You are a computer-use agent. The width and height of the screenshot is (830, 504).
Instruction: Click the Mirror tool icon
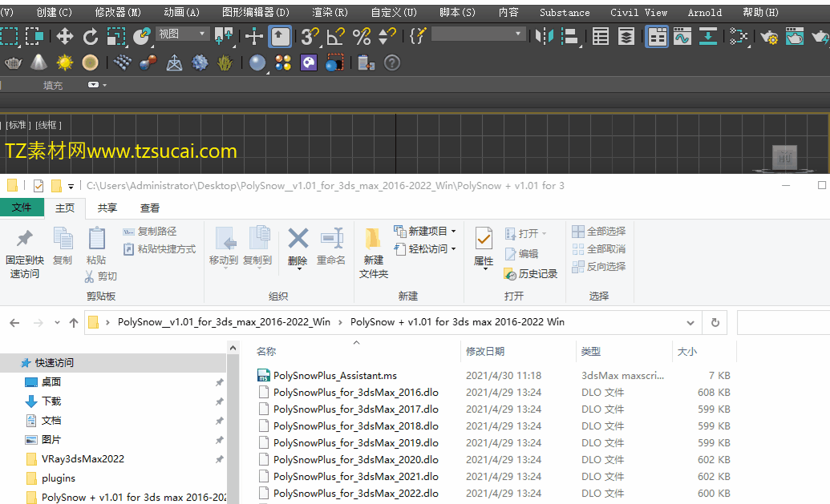(x=545, y=36)
